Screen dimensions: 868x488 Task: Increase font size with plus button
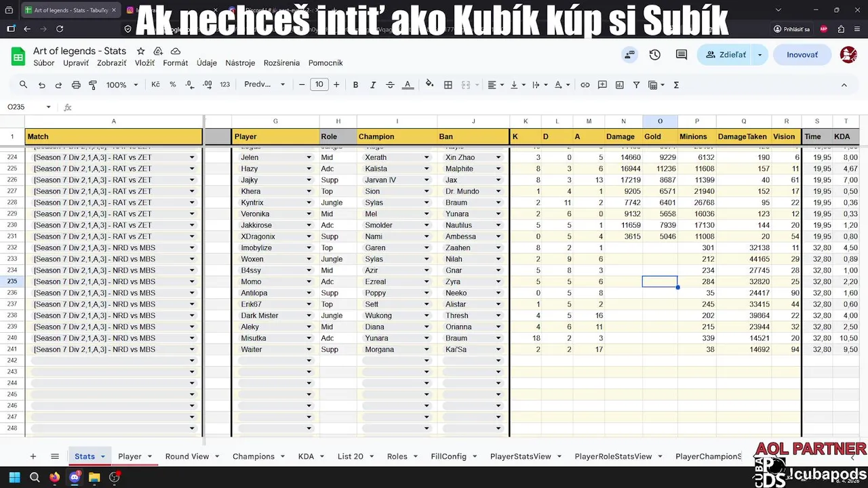pos(336,85)
